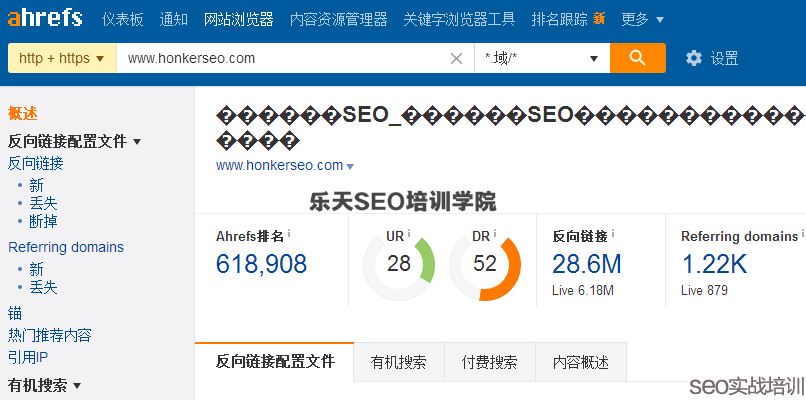Show info tooltip next to Ahrefs排名

click(289, 234)
